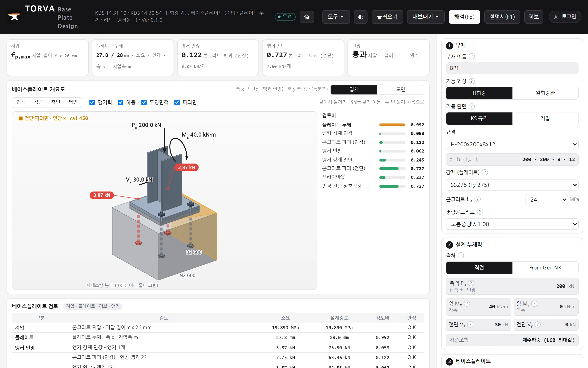Select 원형강관 column shape
588x368 pixels.
[545, 93]
